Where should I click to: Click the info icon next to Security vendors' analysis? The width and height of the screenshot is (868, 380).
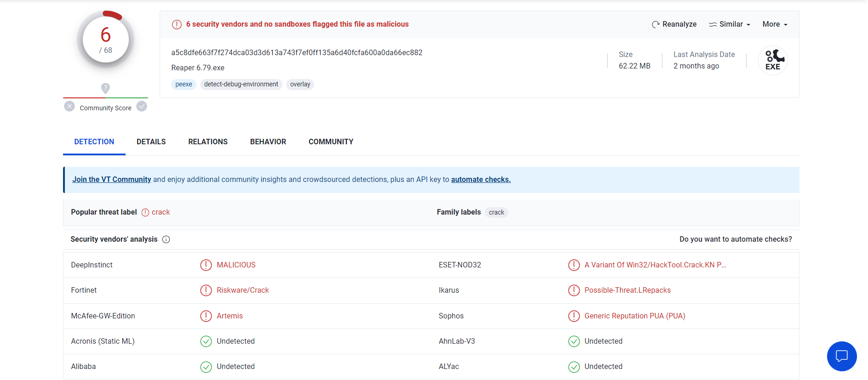166,239
